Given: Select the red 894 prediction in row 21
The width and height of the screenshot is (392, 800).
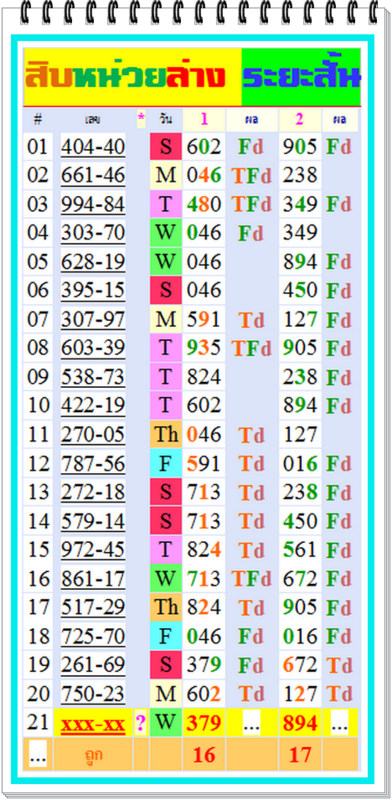Looking at the screenshot, I should [x=300, y=723].
